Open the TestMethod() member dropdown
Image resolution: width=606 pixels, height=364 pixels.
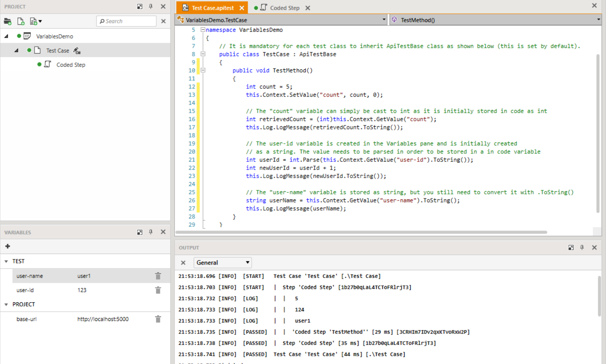(598, 19)
